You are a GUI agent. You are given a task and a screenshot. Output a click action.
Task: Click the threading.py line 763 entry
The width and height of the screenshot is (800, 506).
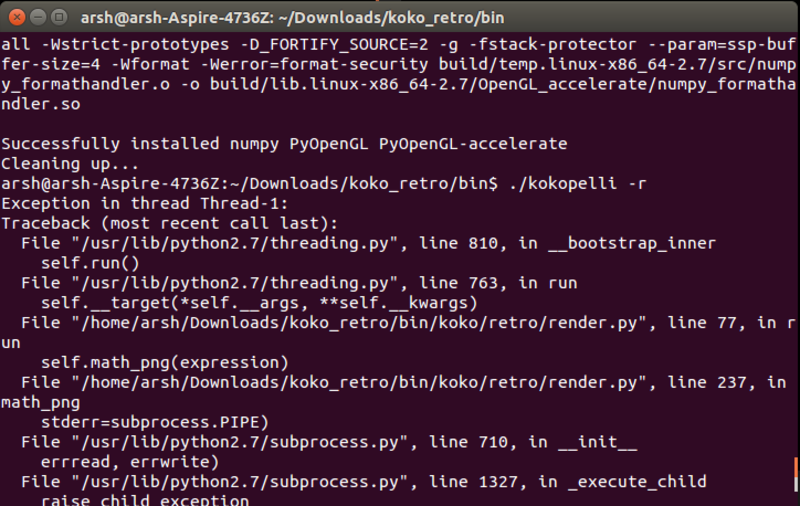tap(299, 283)
